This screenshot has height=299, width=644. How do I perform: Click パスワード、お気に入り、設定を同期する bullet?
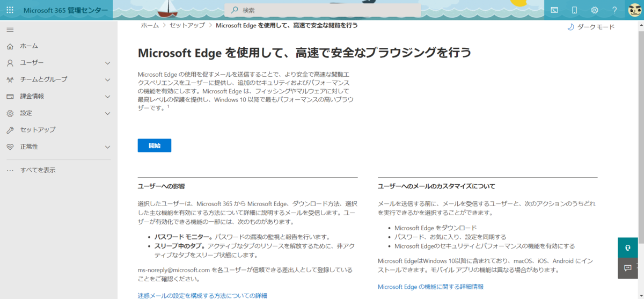tap(450, 237)
